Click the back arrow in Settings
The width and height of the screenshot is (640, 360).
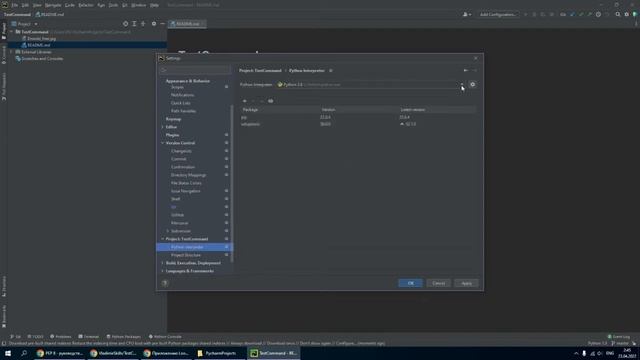[465, 71]
